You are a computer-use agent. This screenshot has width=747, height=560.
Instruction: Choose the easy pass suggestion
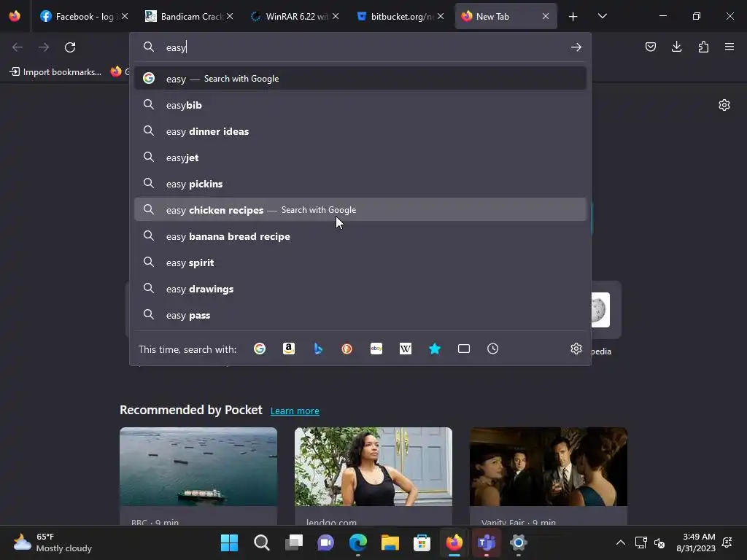(360, 315)
